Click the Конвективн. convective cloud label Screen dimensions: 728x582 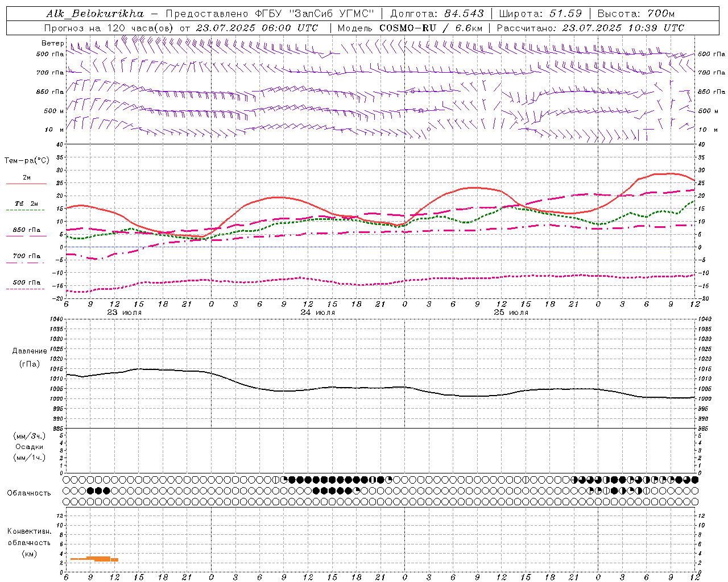29,531
